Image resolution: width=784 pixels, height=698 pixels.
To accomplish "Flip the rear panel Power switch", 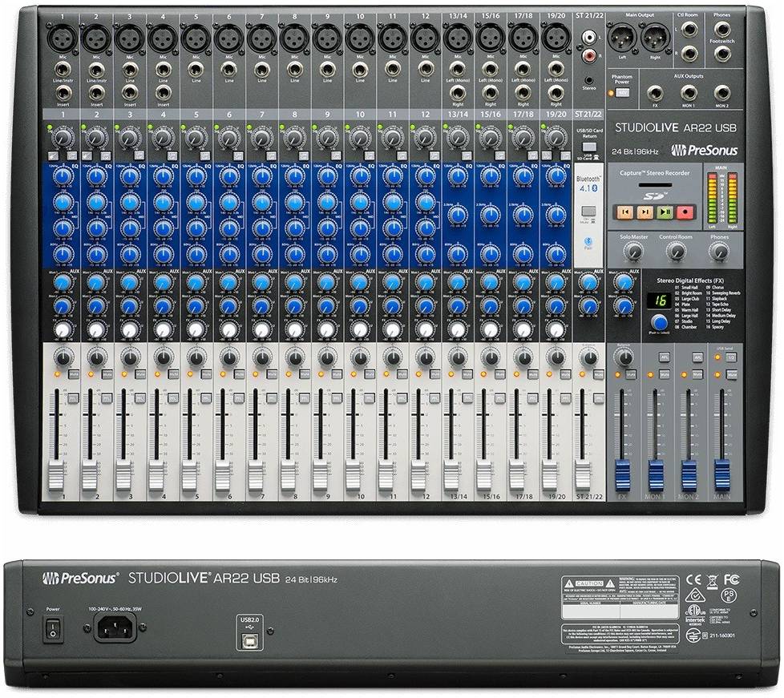I will click(52, 630).
